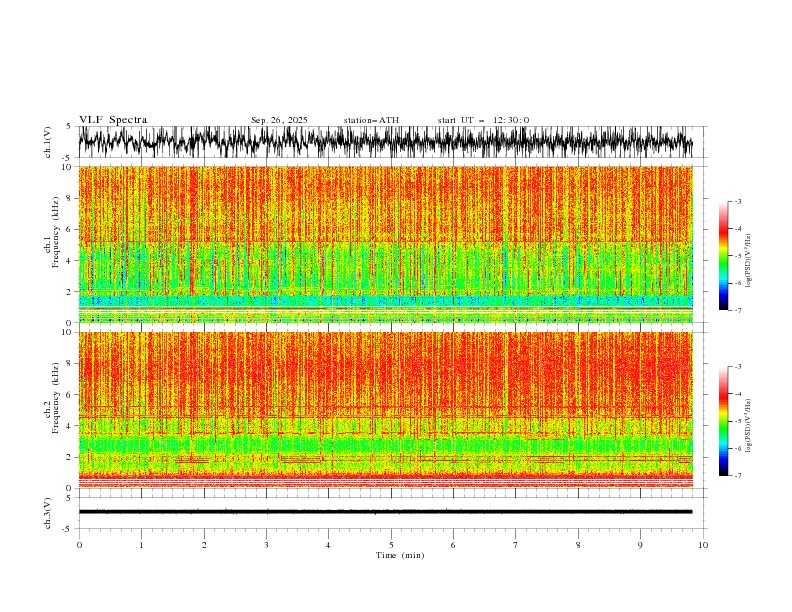Click the ch.2 "Frequency (kHz)" axis label
This screenshot has width=792, height=612.
pyautogui.click(x=56, y=398)
